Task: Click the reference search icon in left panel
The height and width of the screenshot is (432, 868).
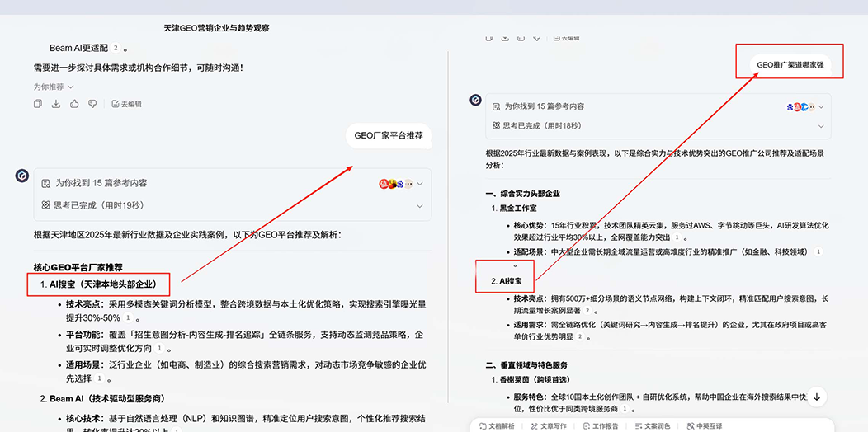Action: tap(46, 183)
